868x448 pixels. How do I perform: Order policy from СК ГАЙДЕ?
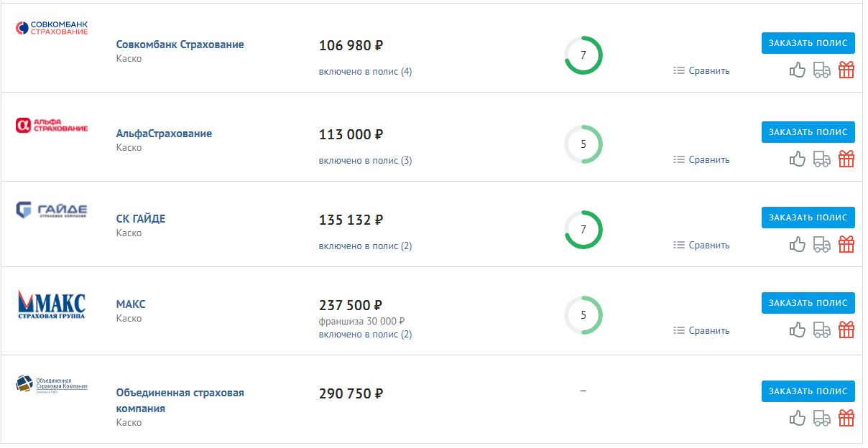click(808, 218)
